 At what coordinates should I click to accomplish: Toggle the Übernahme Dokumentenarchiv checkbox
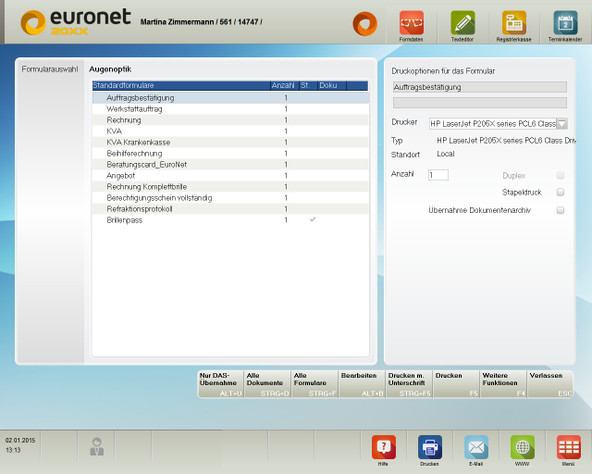[560, 210]
